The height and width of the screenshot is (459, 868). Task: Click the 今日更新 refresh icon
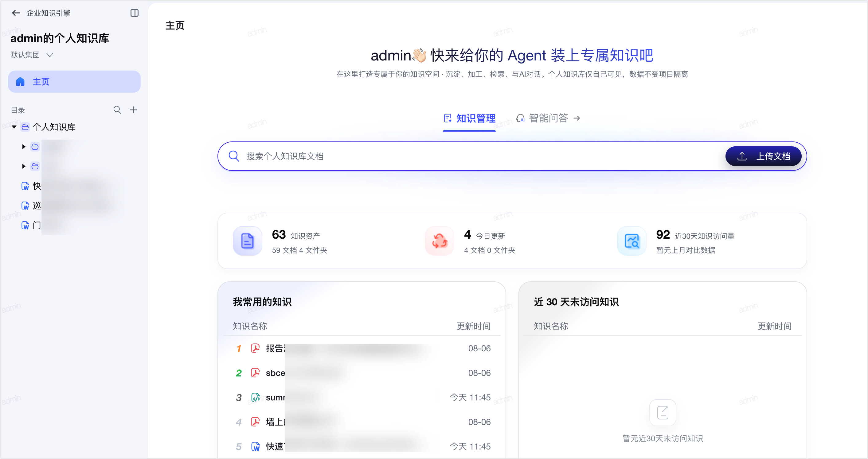point(440,241)
